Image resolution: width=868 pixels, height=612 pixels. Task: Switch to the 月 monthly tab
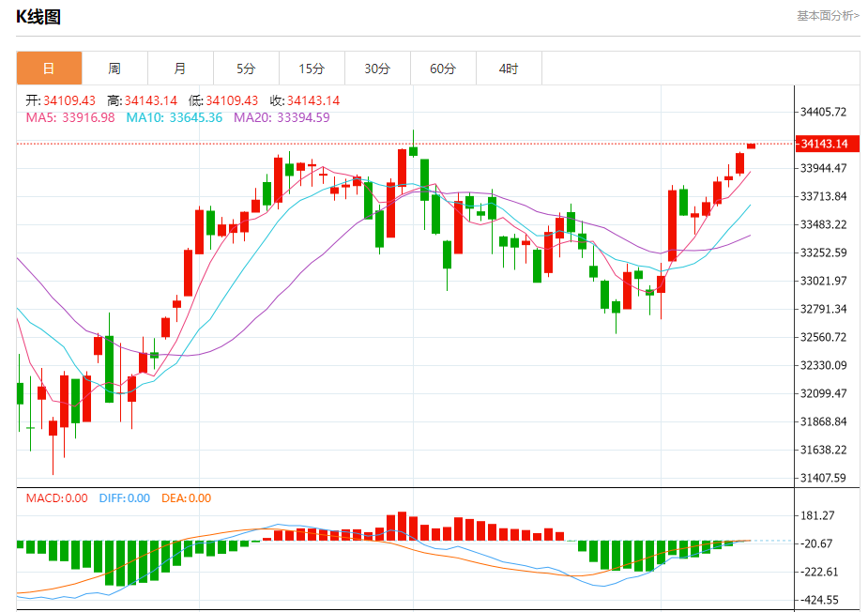(180, 69)
